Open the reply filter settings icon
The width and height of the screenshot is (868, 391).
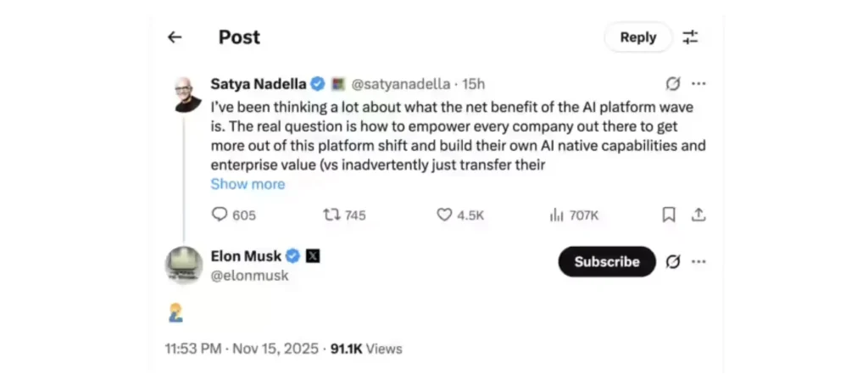point(691,37)
